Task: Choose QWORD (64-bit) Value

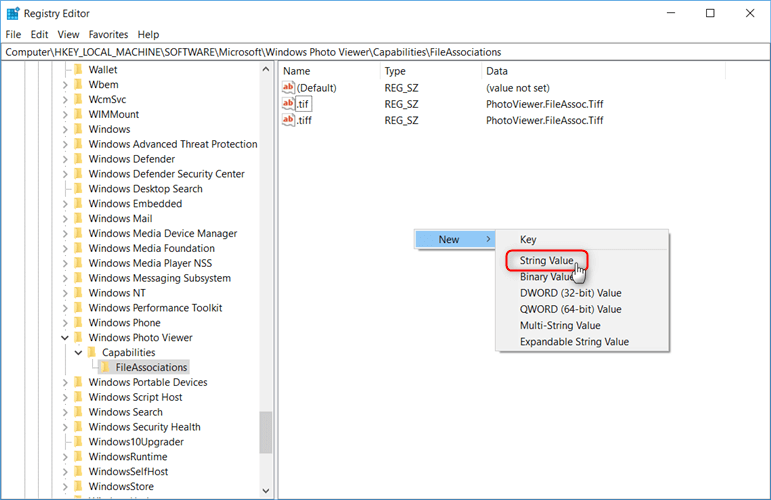Action: click(582, 309)
